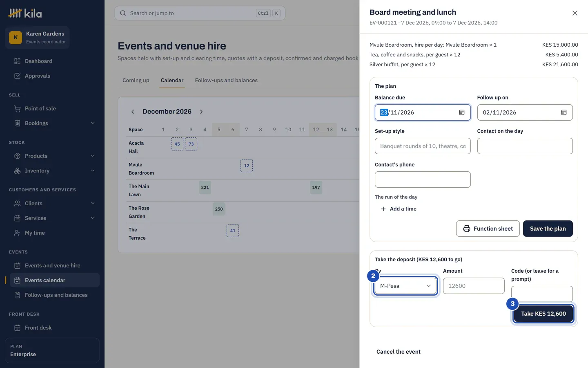Open Karen Gardens profile card
Image resolution: width=588 pixels, height=368 pixels.
[37, 38]
